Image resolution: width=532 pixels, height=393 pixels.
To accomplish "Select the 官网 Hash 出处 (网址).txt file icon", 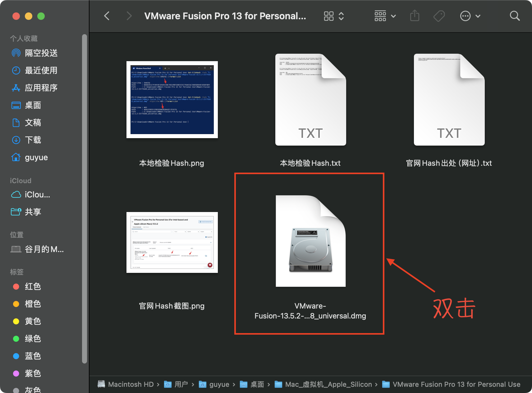I will pos(449,100).
